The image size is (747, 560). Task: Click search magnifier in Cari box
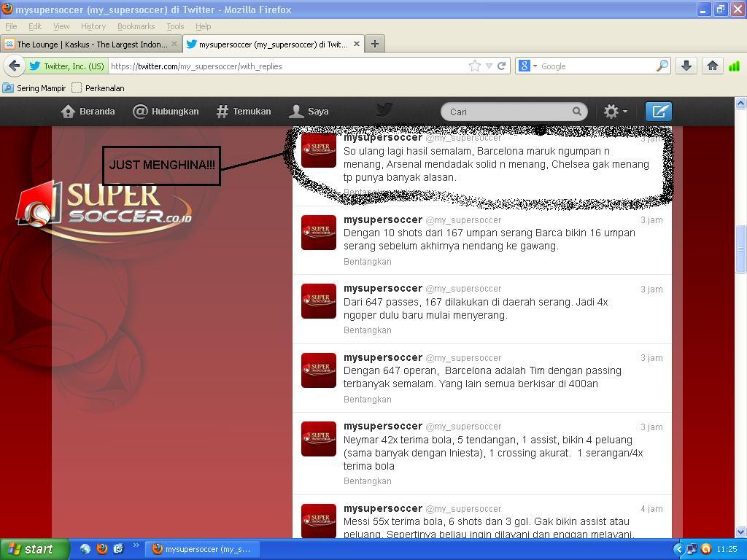tap(576, 112)
